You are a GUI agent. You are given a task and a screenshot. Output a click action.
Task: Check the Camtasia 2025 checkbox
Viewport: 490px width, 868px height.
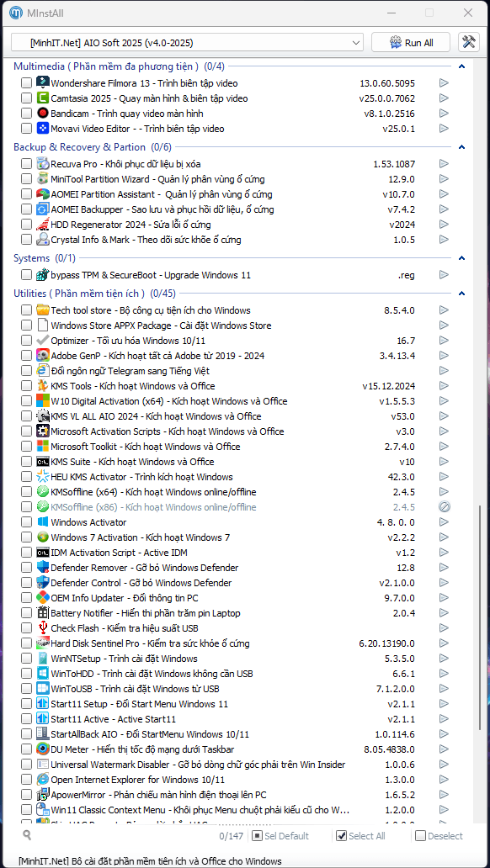[26, 98]
